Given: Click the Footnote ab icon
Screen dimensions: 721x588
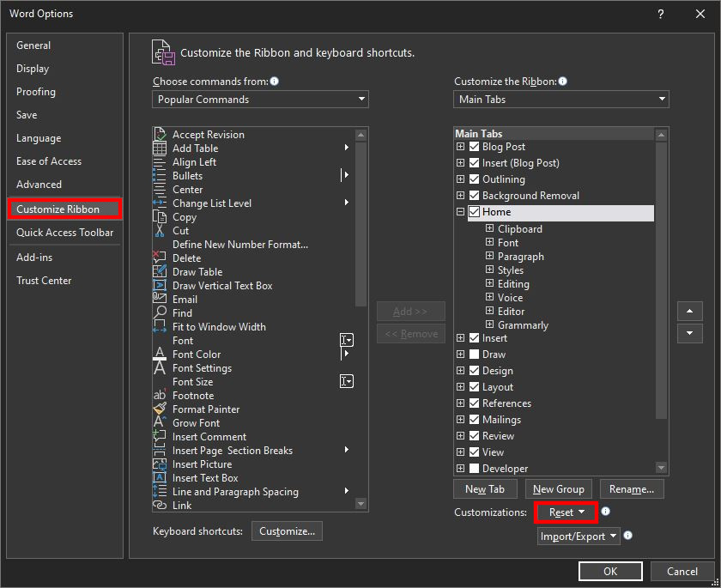Looking at the screenshot, I should pos(160,396).
